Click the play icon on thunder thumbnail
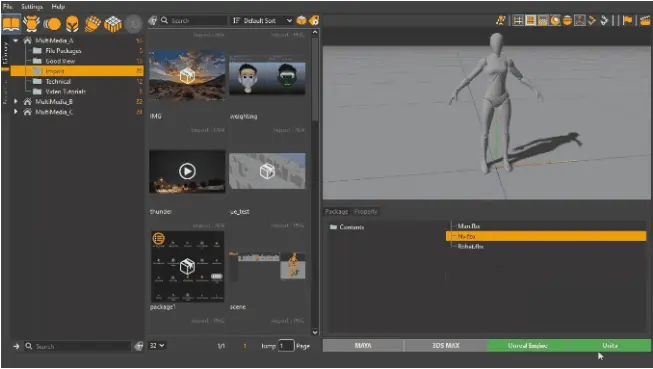 point(187,171)
